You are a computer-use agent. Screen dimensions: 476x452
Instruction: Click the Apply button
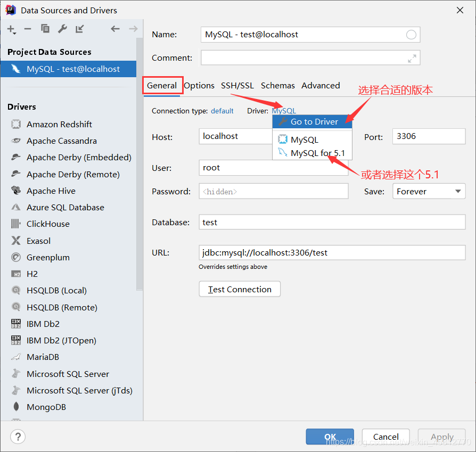[442, 437]
